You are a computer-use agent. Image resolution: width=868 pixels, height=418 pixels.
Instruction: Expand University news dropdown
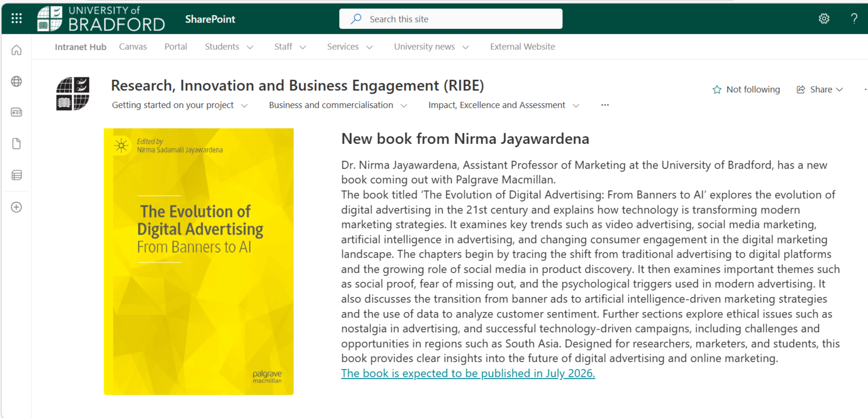[431, 47]
